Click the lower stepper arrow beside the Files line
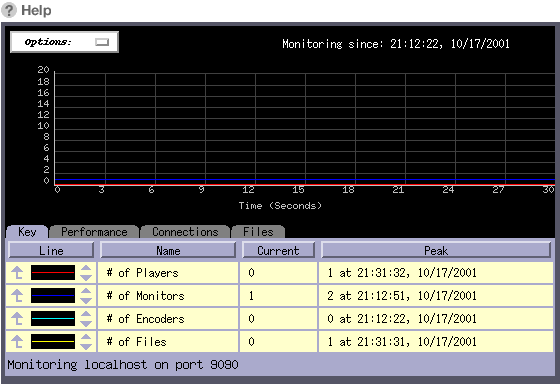The width and height of the screenshot is (560, 384). pos(86,346)
